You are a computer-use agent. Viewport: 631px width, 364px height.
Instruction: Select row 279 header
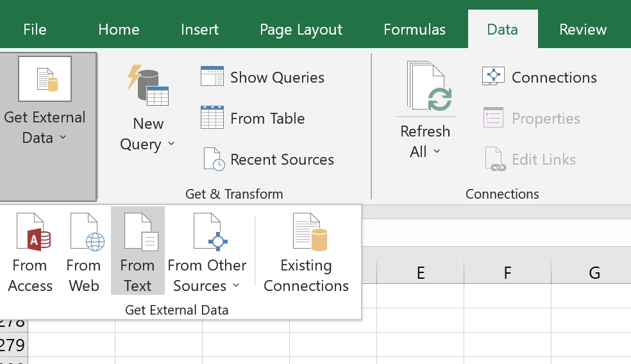13,345
